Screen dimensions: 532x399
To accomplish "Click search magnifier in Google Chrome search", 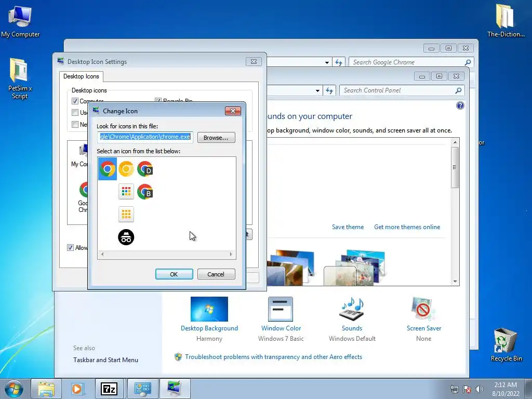I will 468,62.
